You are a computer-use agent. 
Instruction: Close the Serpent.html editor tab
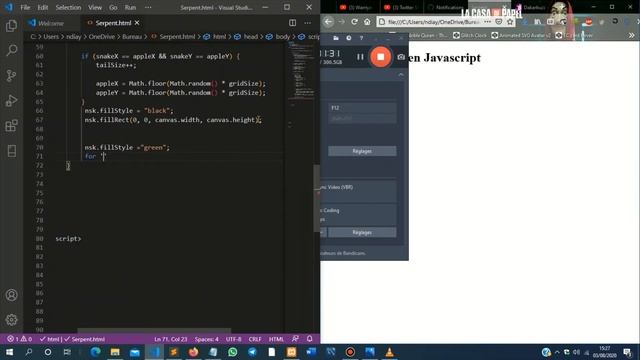point(137,23)
